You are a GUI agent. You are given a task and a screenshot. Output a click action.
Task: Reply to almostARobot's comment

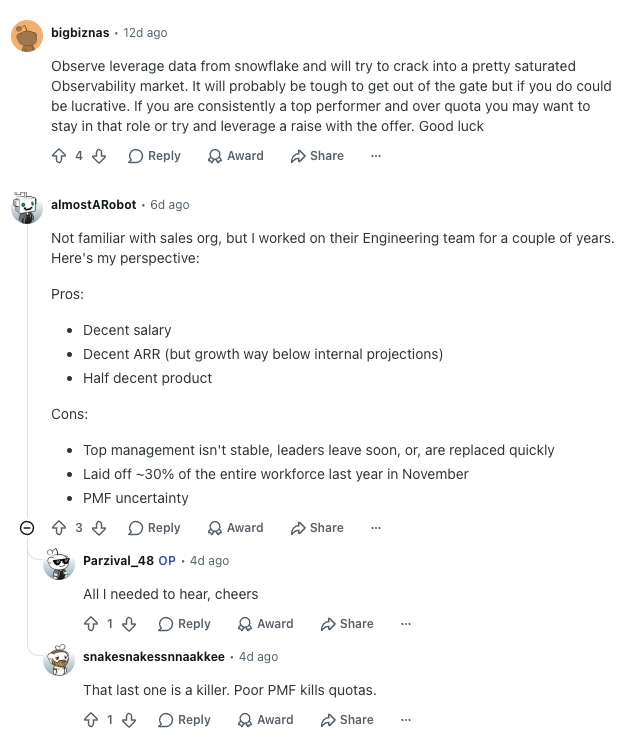[154, 528]
